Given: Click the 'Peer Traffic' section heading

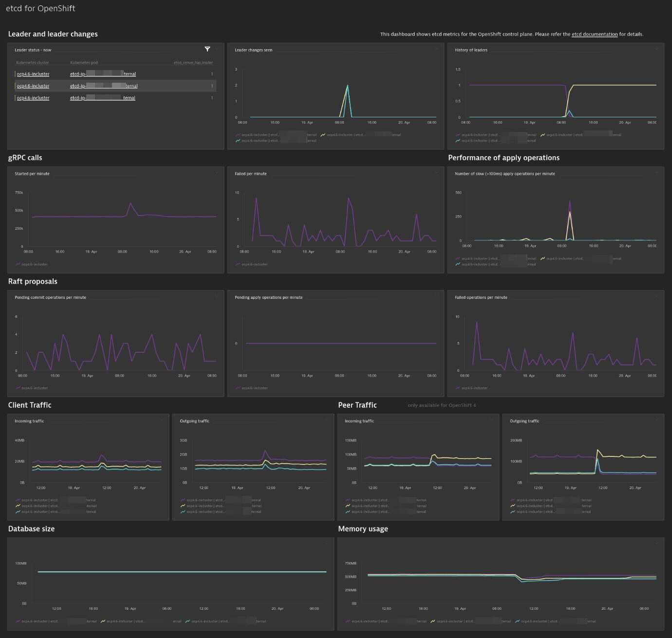Looking at the screenshot, I should [357, 405].
